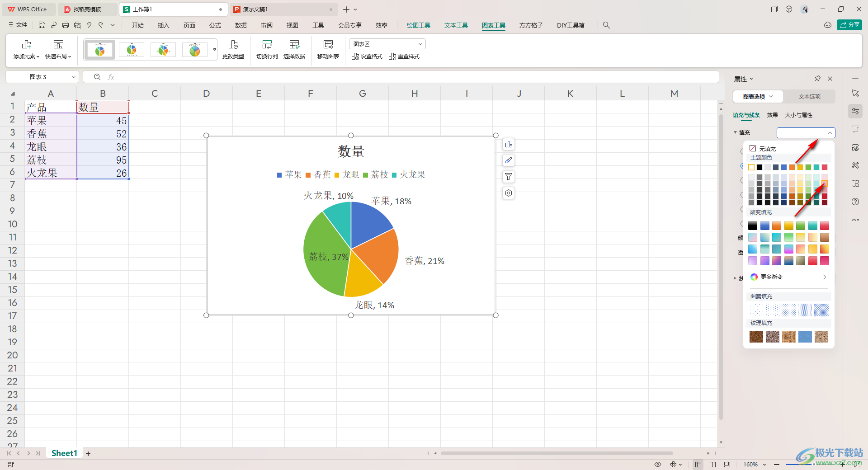Select the second chart style thumbnail

click(132, 50)
